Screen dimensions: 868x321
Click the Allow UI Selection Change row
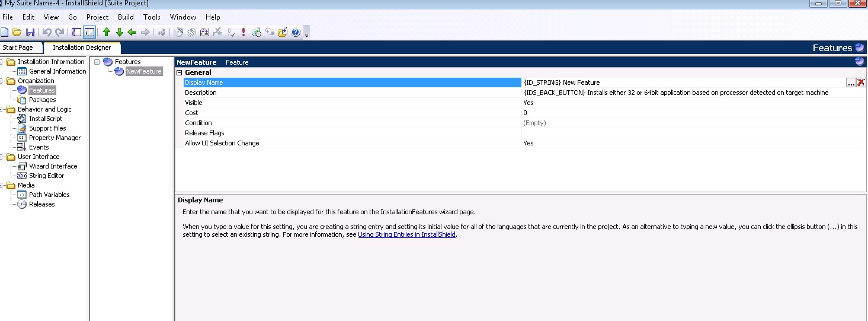524,143
